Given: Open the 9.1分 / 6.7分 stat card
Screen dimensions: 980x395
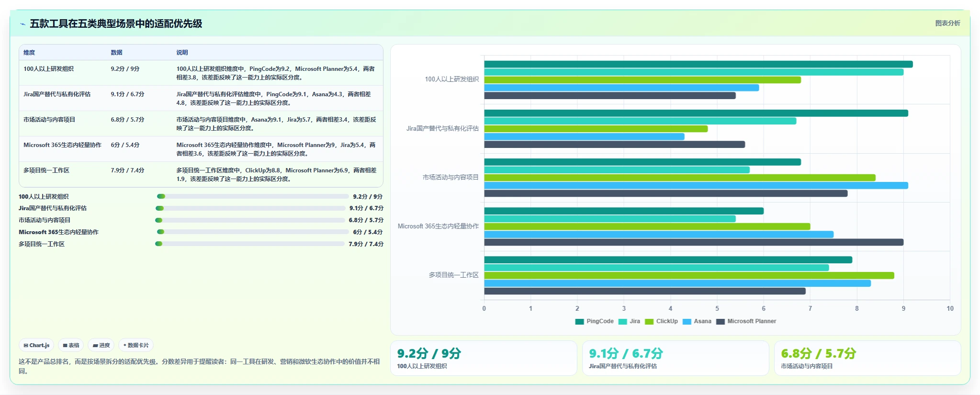Looking at the screenshot, I should [x=676, y=358].
